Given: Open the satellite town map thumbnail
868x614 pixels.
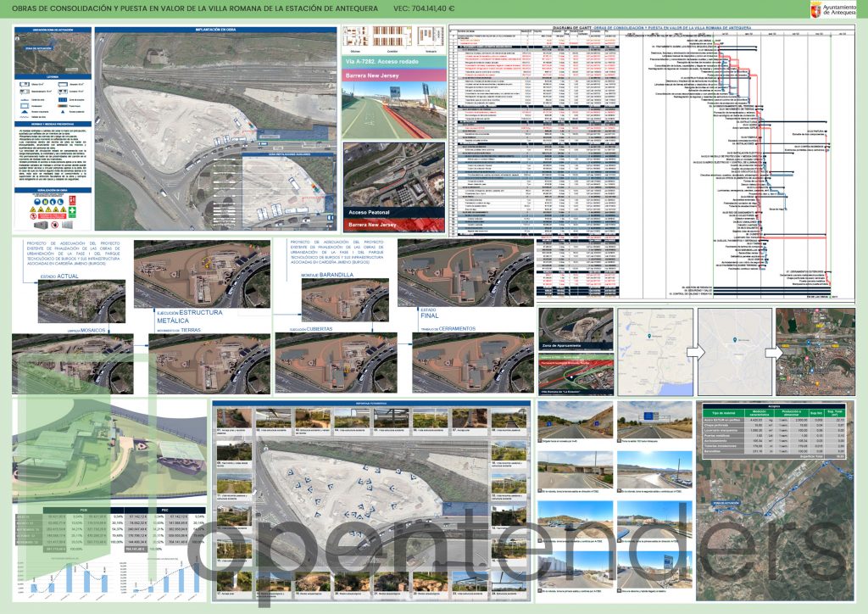Looking at the screenshot, I should [x=815, y=352].
